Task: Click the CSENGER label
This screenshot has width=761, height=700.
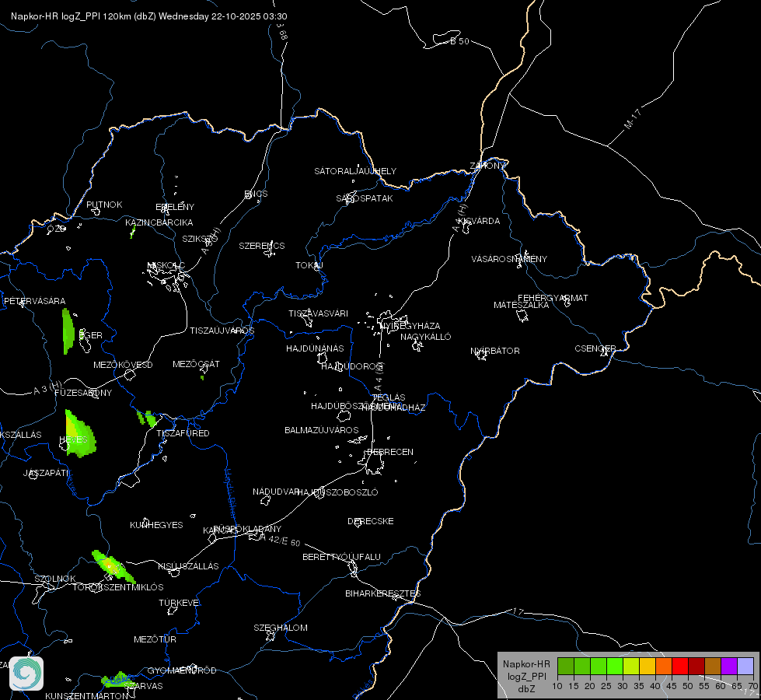Action: [595, 348]
